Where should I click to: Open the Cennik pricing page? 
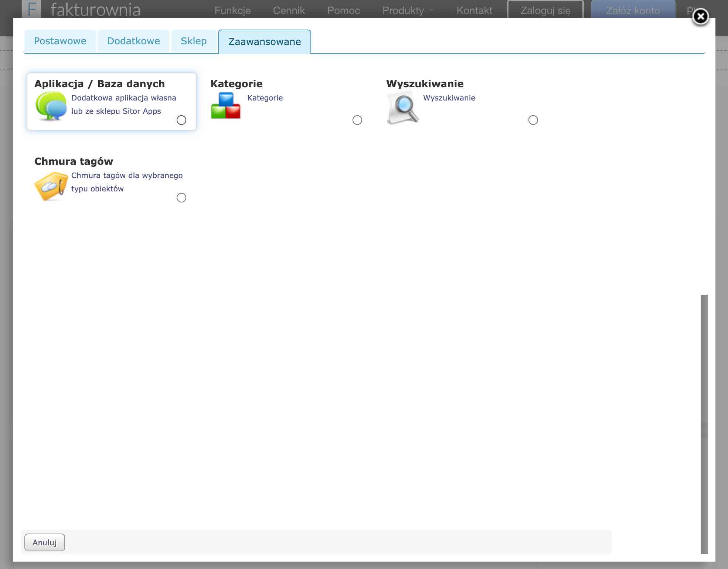289,10
